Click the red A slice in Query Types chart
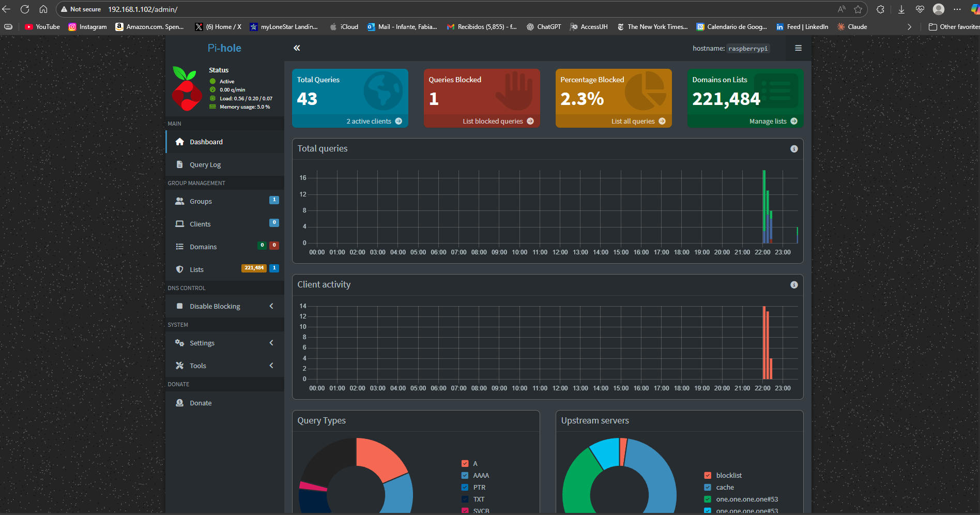Image resolution: width=980 pixels, height=515 pixels. click(x=379, y=457)
